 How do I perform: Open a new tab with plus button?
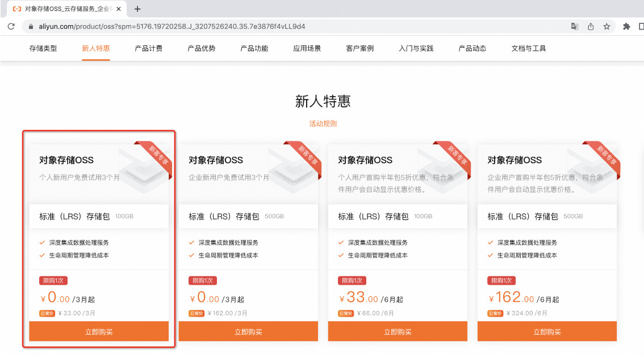(137, 9)
